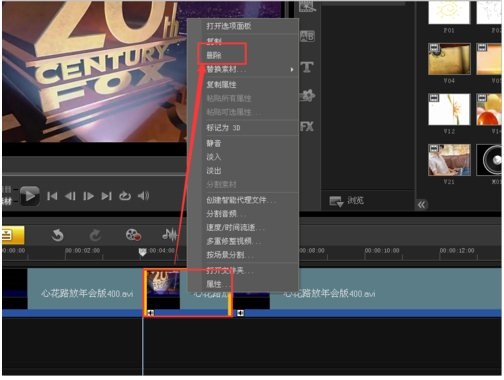Click the Redo arrow on timeline toolbar

[95, 235]
